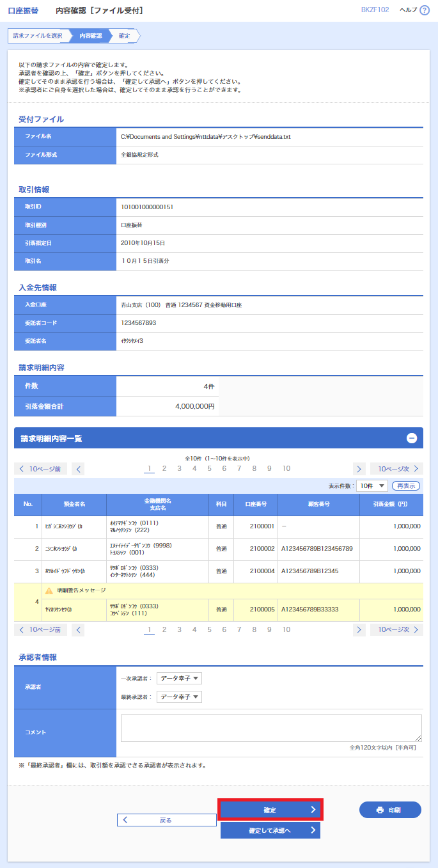Jump forward with 10ページ次 above the table

click(396, 469)
